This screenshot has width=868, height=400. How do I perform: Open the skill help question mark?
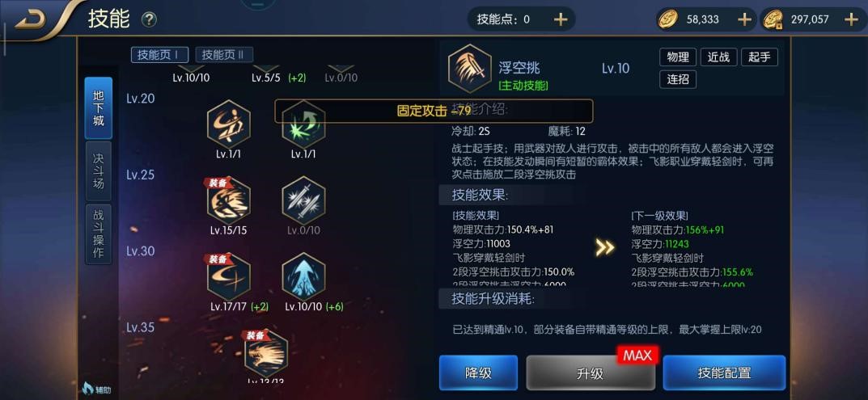click(x=149, y=20)
